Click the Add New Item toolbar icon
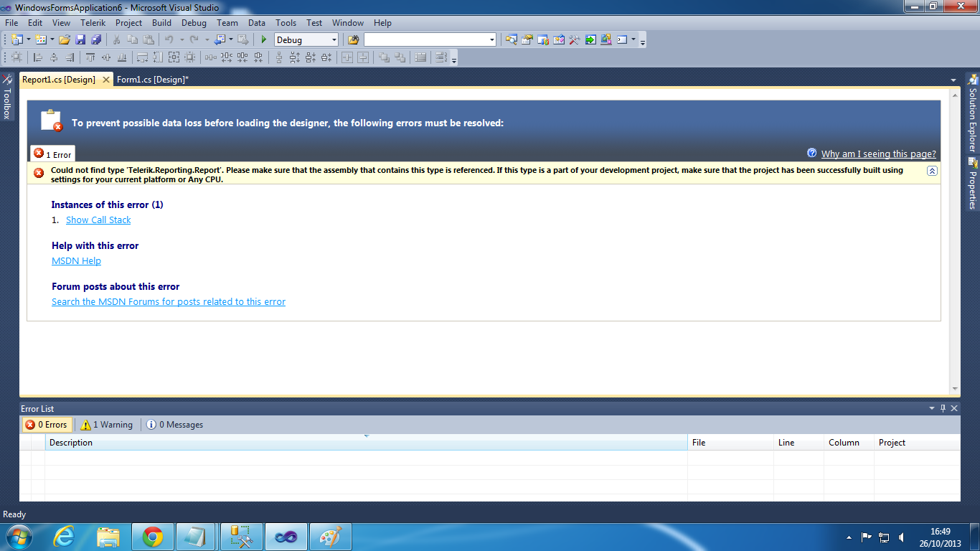Viewport: 980px width, 551px height. (x=40, y=40)
